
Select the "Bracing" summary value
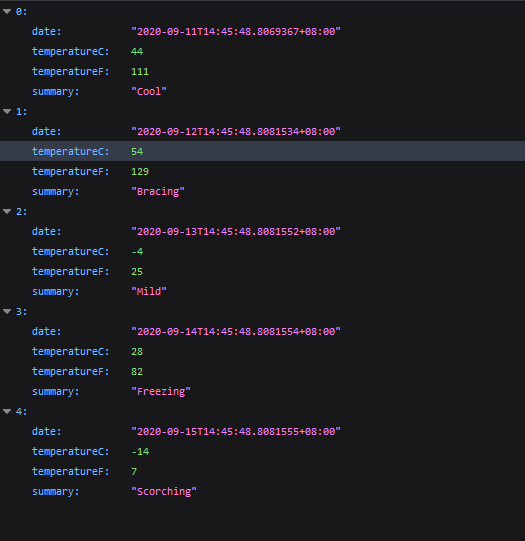click(x=158, y=191)
